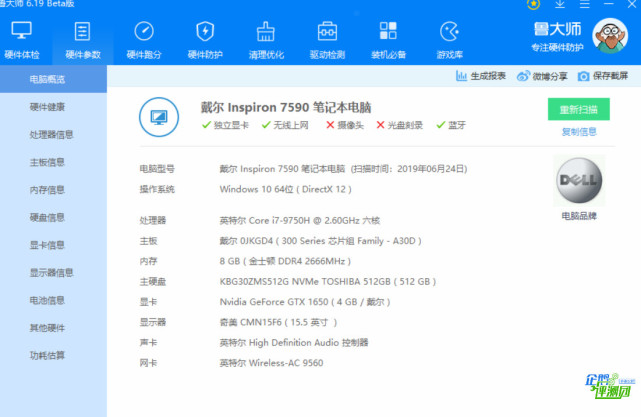Click the KBG30ZMS512G NVMe TOSHIBA value

tap(328, 282)
